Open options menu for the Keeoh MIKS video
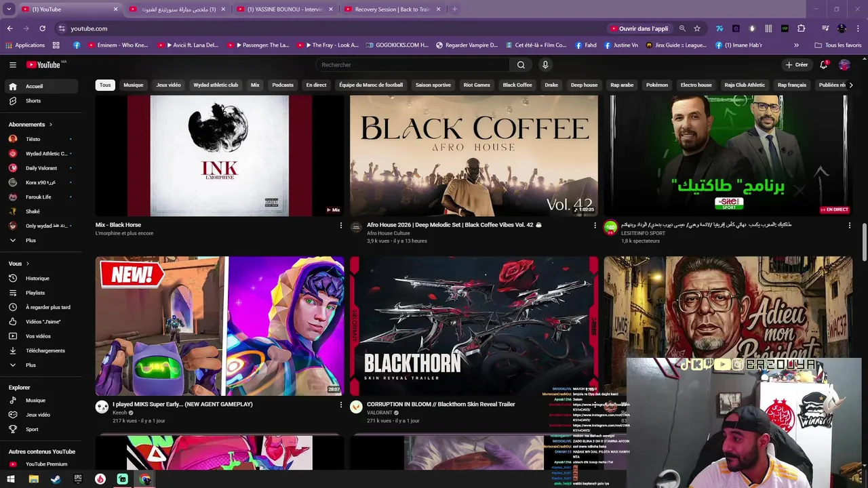This screenshot has width=868, height=488. click(341, 405)
